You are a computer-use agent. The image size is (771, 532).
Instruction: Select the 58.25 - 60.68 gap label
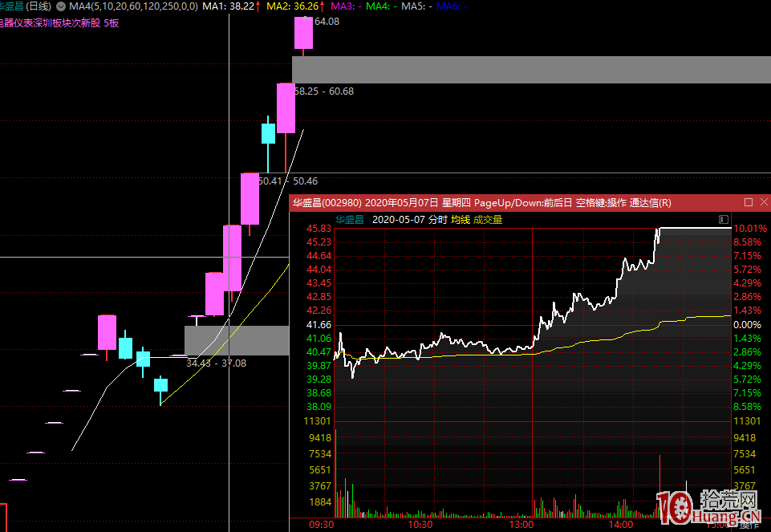pyautogui.click(x=324, y=91)
